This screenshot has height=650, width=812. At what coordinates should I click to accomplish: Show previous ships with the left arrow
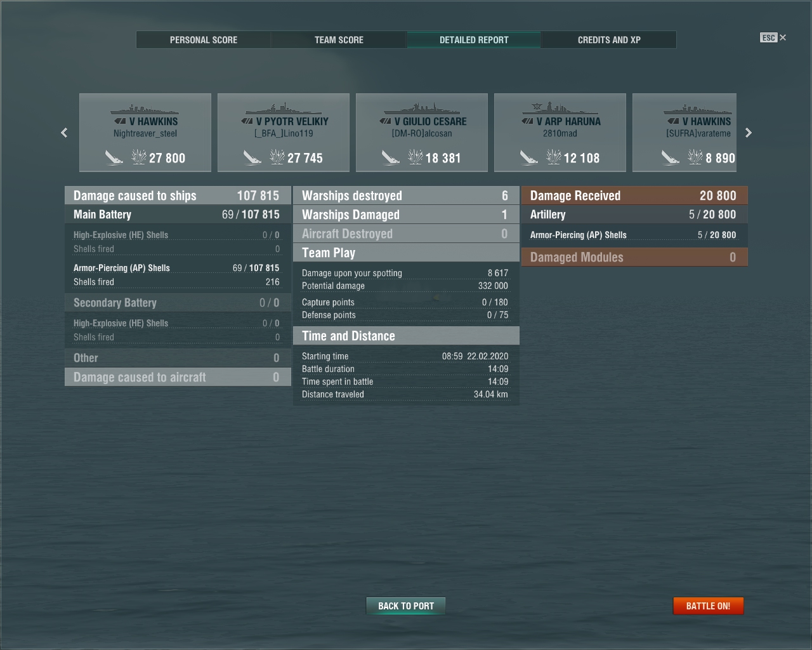pos(64,133)
